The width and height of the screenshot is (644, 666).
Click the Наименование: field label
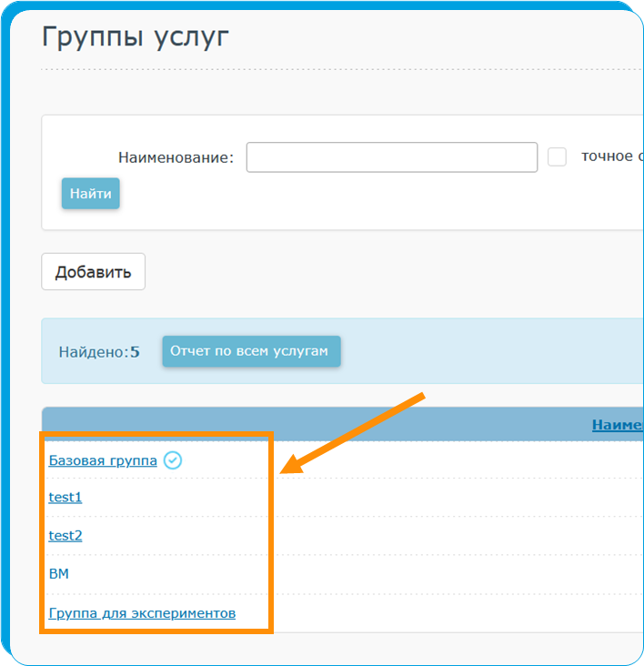pyautogui.click(x=176, y=158)
